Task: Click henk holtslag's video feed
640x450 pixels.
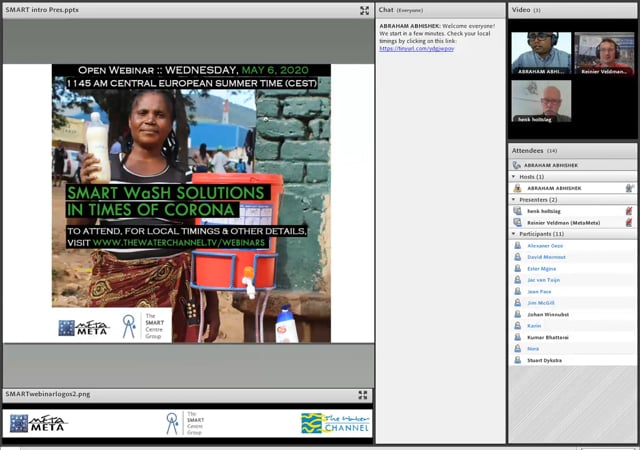Action: point(541,101)
